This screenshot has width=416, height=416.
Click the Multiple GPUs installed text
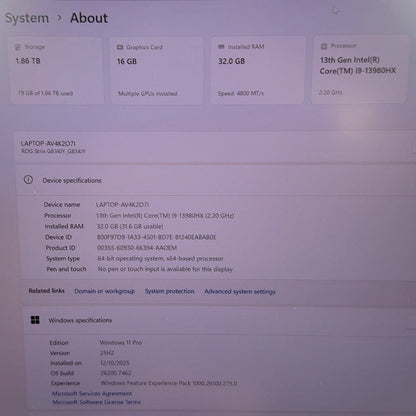[148, 94]
